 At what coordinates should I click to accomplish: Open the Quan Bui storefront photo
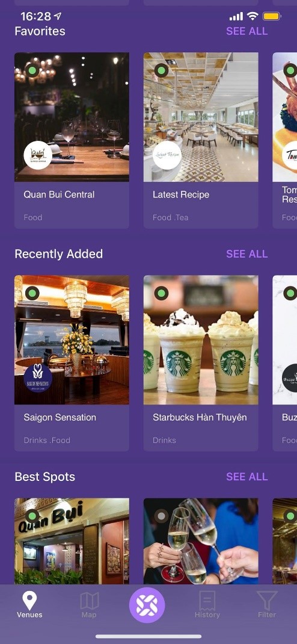click(72, 541)
